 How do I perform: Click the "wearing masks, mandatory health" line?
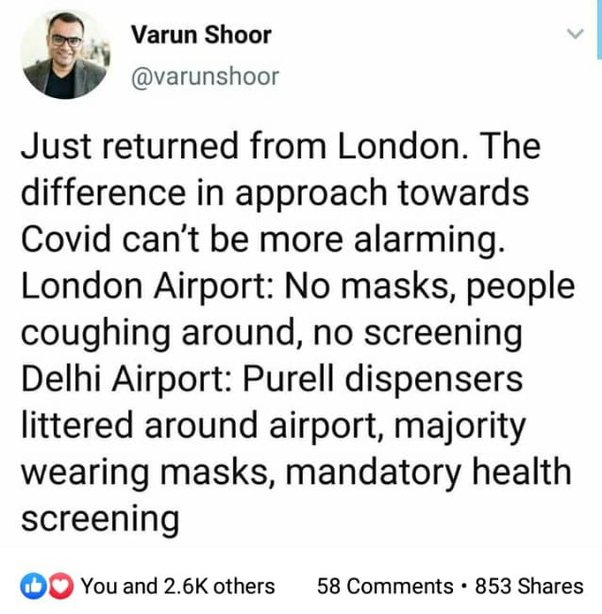click(296, 473)
